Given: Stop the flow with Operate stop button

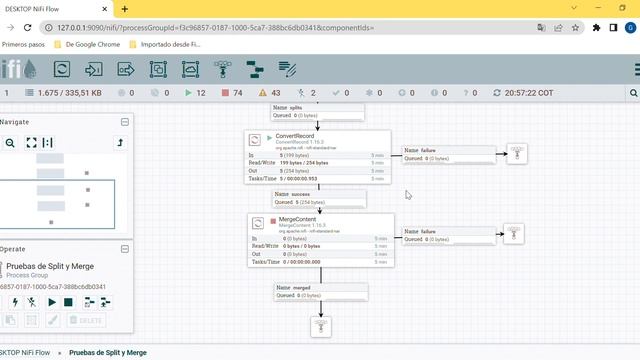Looking at the screenshot, I should [x=68, y=302].
